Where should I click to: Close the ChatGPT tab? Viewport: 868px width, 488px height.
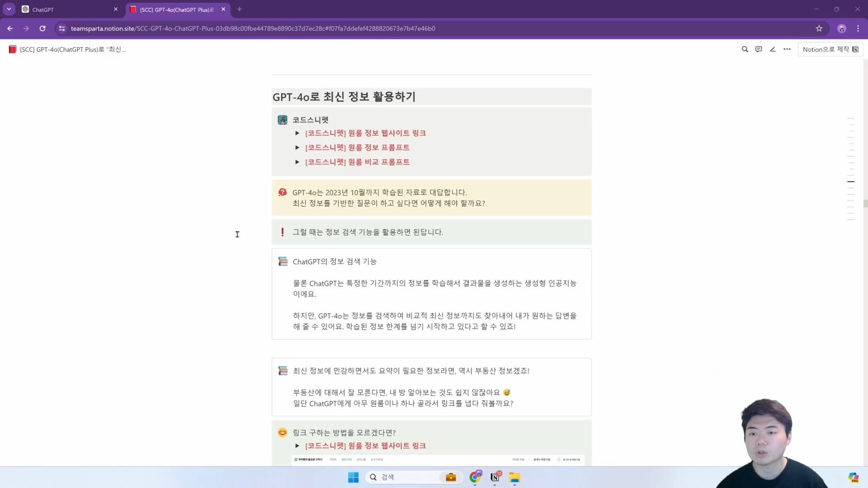click(x=116, y=9)
